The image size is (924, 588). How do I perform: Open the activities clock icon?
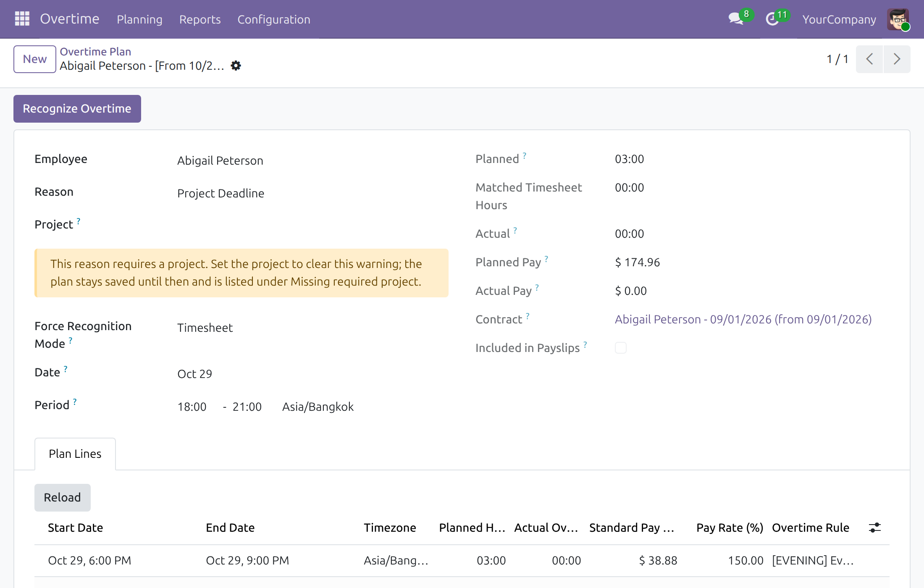(772, 19)
